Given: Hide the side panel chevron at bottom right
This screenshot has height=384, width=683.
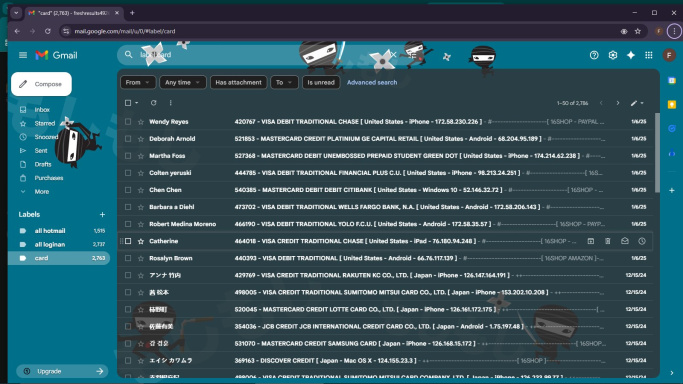Looking at the screenshot, I should [672, 373].
